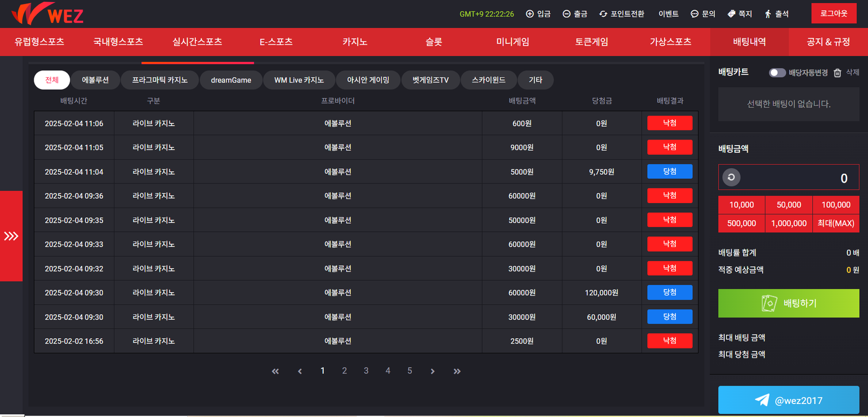Jump to last page with double chevron
The width and height of the screenshot is (868, 417).
[457, 371]
